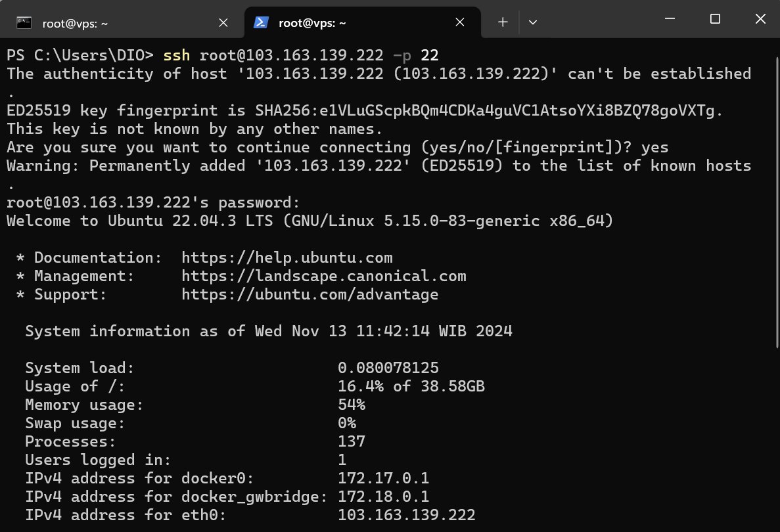Close the first root@vps tab
This screenshot has width=780, height=532.
click(223, 22)
